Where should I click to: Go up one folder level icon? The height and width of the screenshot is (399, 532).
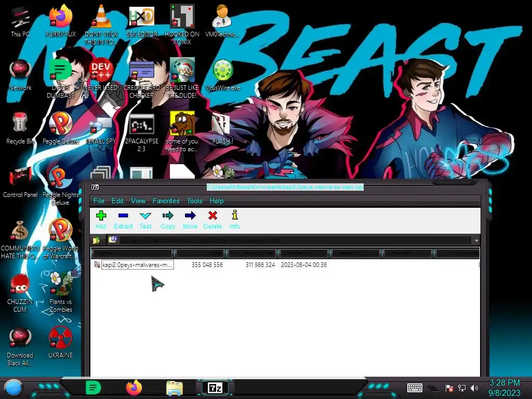coord(96,240)
